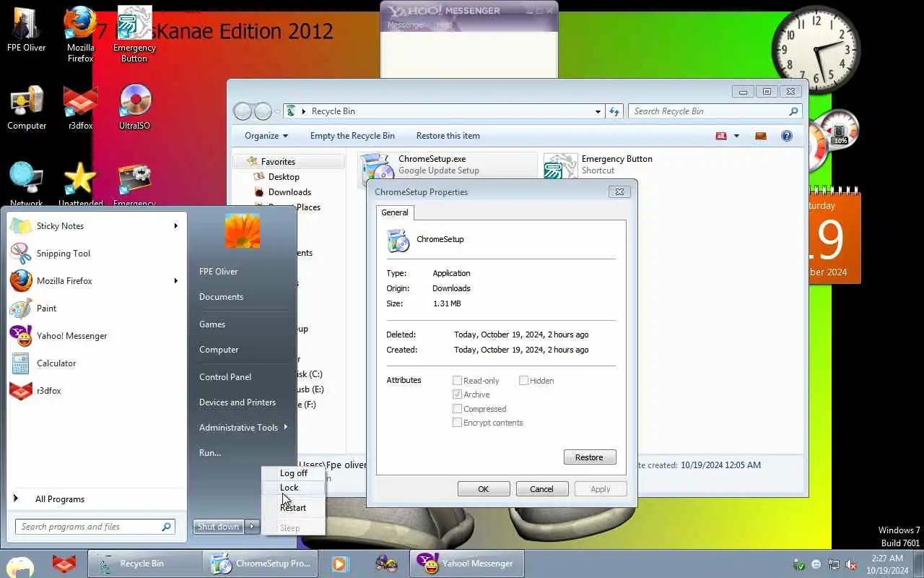Open Run... from Start menu

point(210,453)
